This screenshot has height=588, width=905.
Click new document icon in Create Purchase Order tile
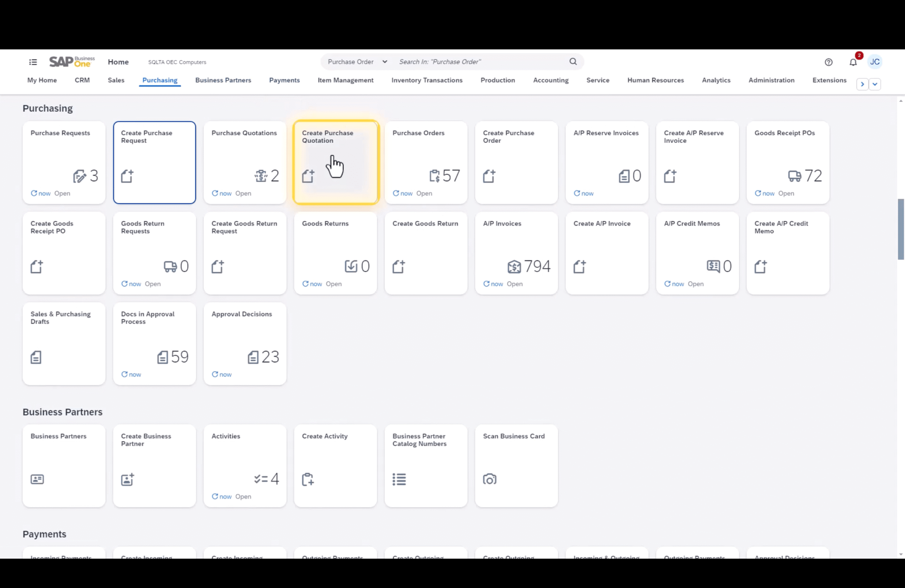[489, 176]
